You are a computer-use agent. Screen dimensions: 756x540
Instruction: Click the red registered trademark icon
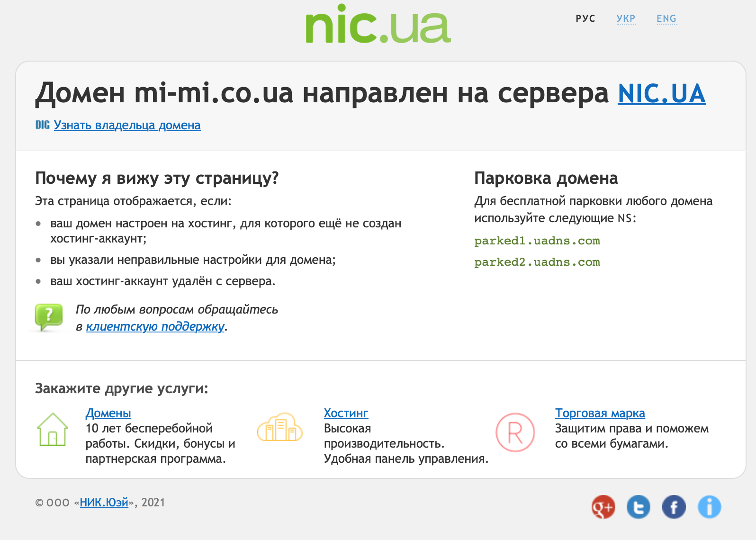tap(515, 432)
